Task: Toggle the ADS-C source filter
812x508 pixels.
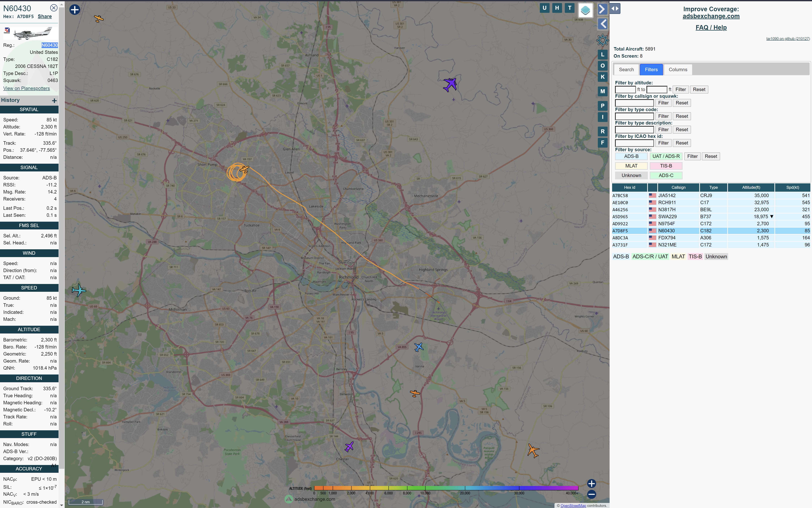Action: click(666, 175)
